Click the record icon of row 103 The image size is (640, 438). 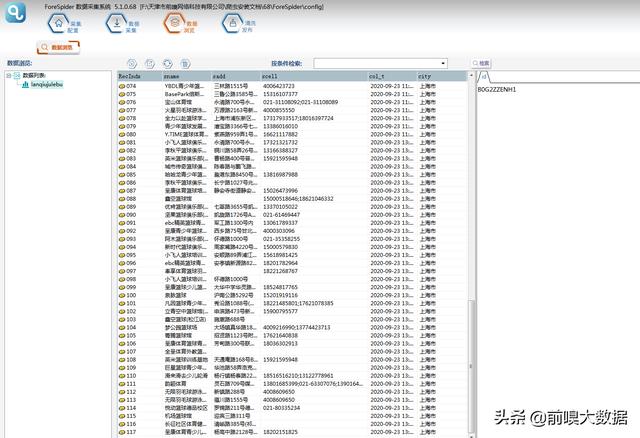pos(122,320)
